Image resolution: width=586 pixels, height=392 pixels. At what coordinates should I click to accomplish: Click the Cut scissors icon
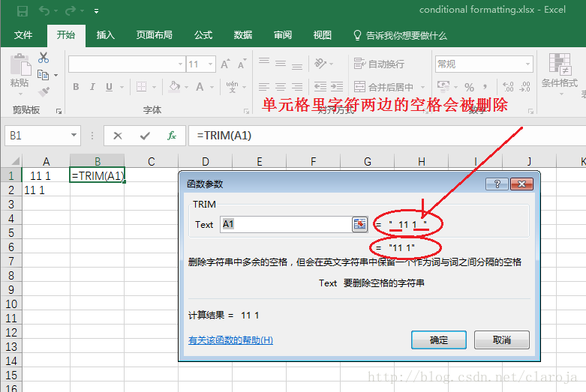pyautogui.click(x=44, y=58)
